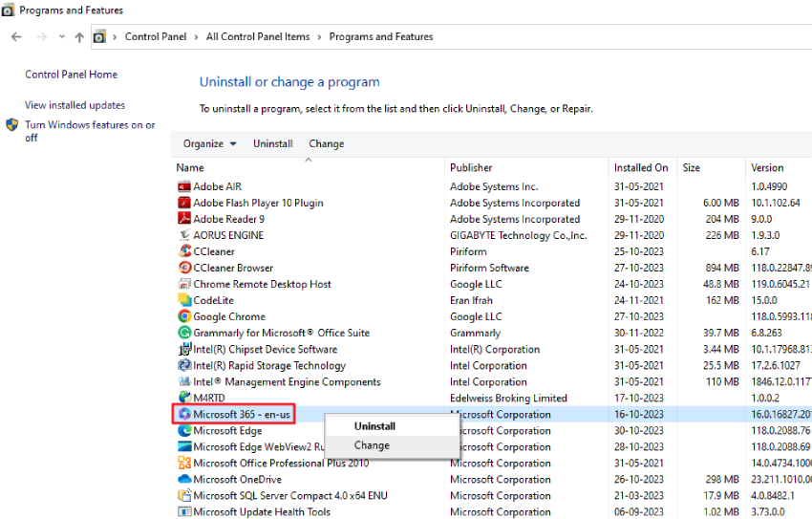Select the Microsoft Edge icon
This screenshot has height=519, width=812.
185,431
